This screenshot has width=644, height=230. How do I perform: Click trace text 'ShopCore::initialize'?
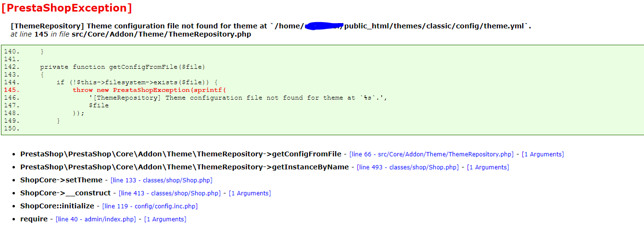click(57, 206)
